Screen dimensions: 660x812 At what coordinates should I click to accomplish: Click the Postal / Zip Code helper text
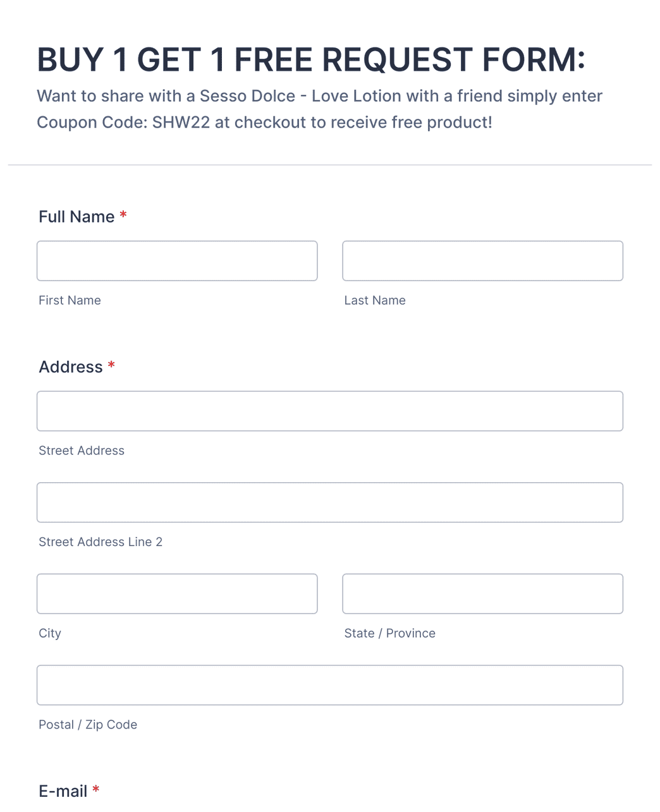pyautogui.click(x=88, y=724)
